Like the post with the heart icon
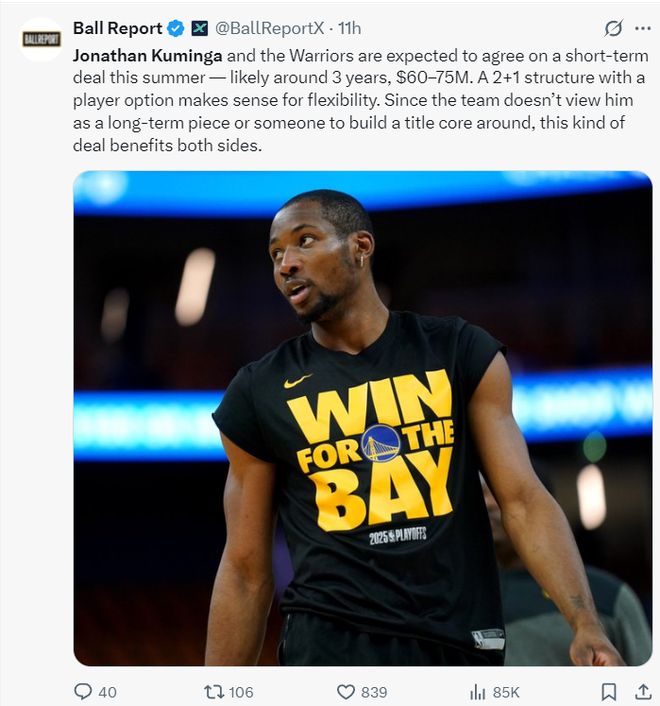This screenshot has height=706, width=660. coord(346,691)
